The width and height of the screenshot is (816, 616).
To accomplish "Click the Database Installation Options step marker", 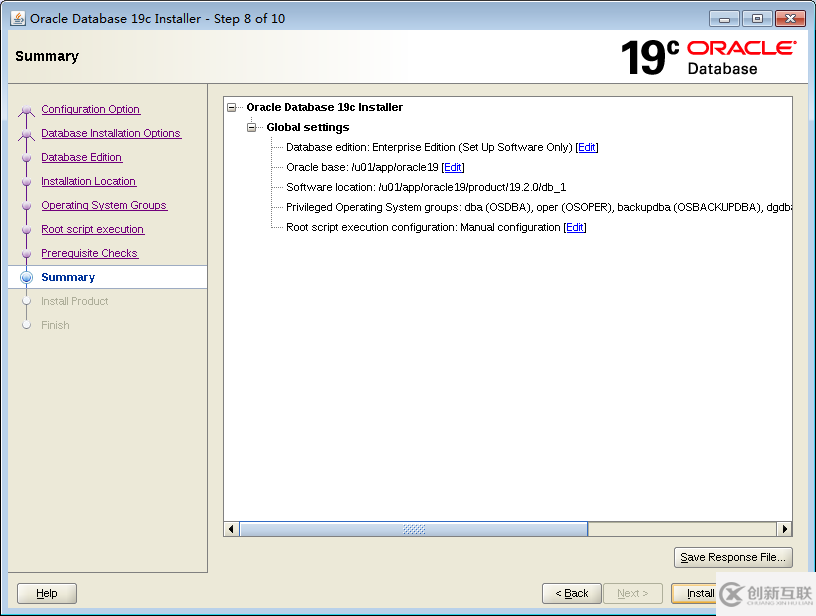I will point(27,135).
